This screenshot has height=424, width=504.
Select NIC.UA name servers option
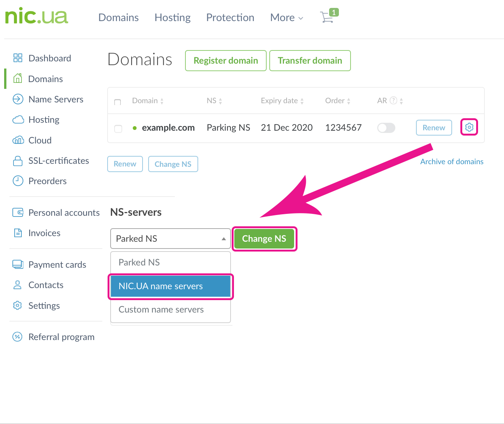pos(171,286)
